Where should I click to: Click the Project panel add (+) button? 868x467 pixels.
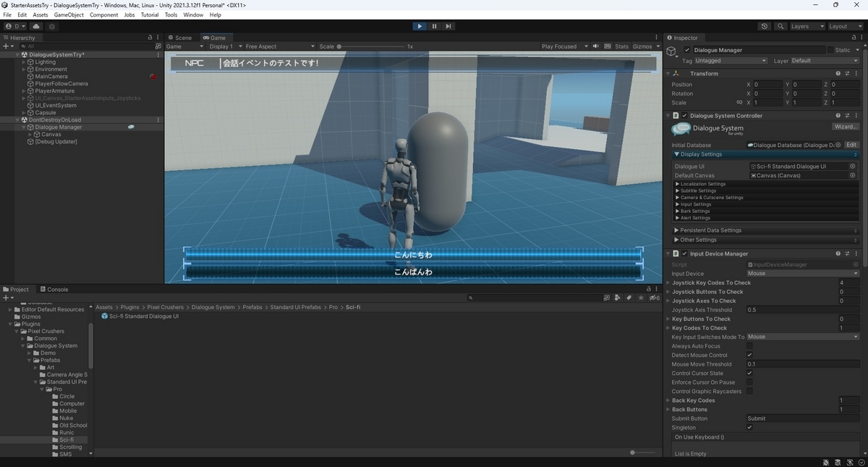point(8,298)
